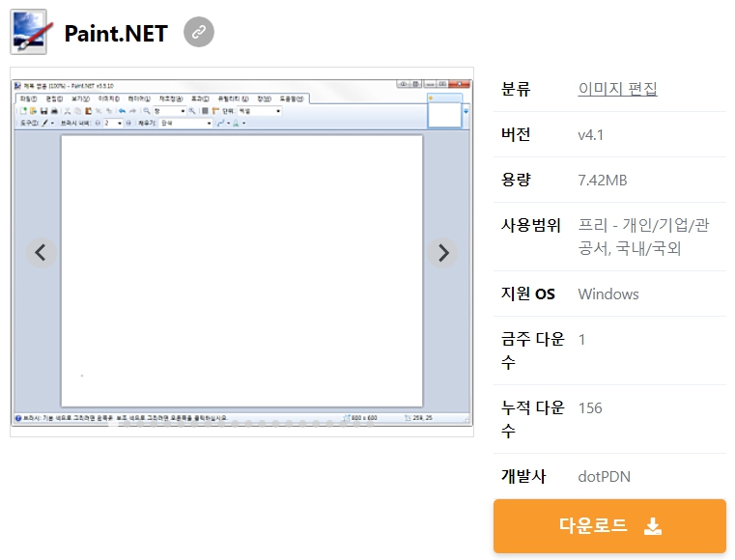Click the blue help icon in status bar
This screenshot has width=735, height=560.
[x=18, y=418]
